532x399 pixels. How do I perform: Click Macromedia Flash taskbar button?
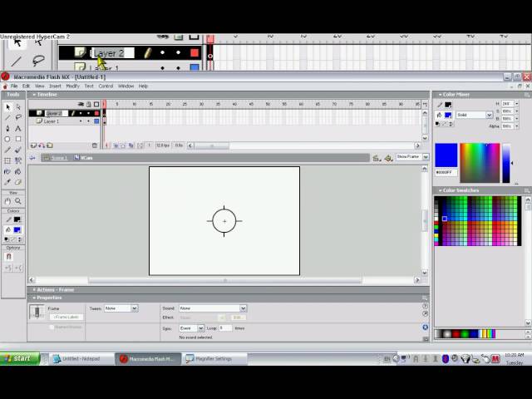coord(148,358)
